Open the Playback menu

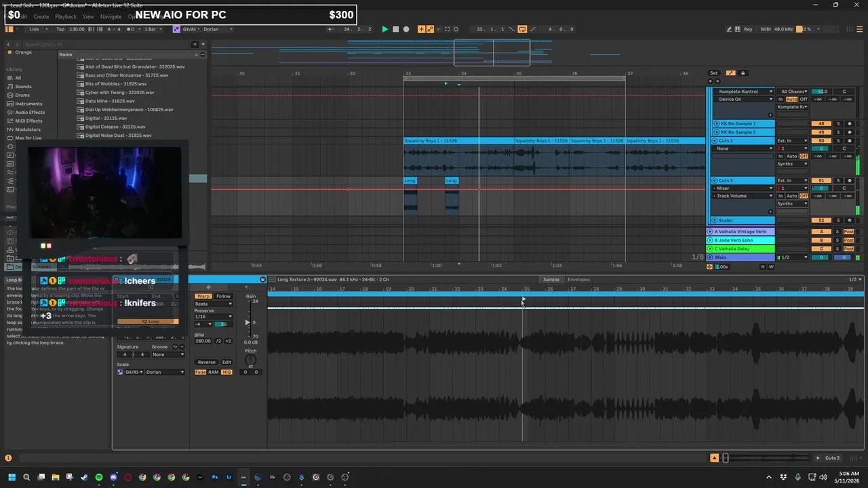click(x=66, y=16)
